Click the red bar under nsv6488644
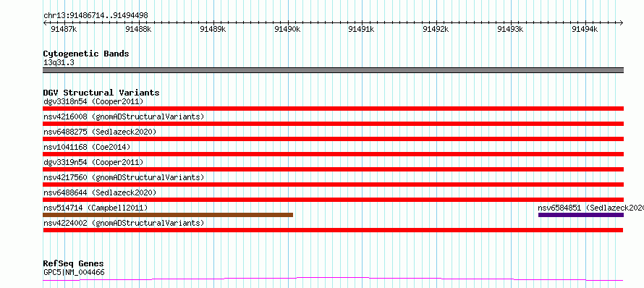The height and width of the screenshot is (288, 644). pyautogui.click(x=333, y=200)
